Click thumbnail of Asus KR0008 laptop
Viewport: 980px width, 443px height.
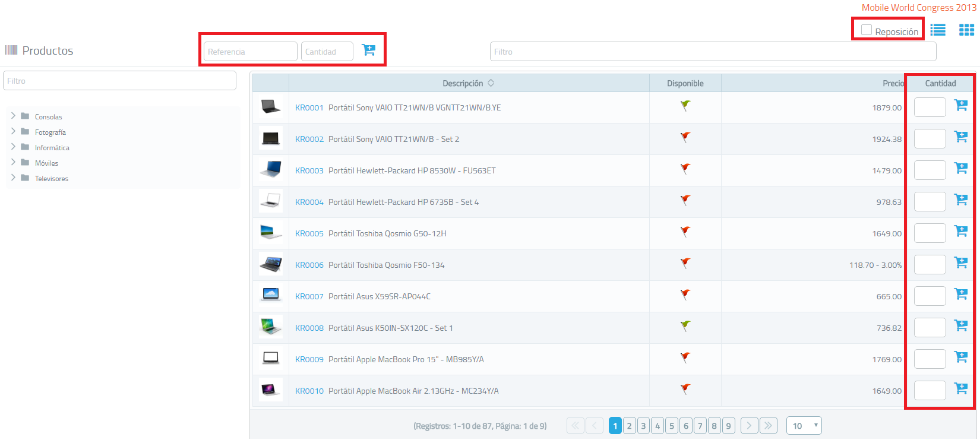[x=271, y=327]
